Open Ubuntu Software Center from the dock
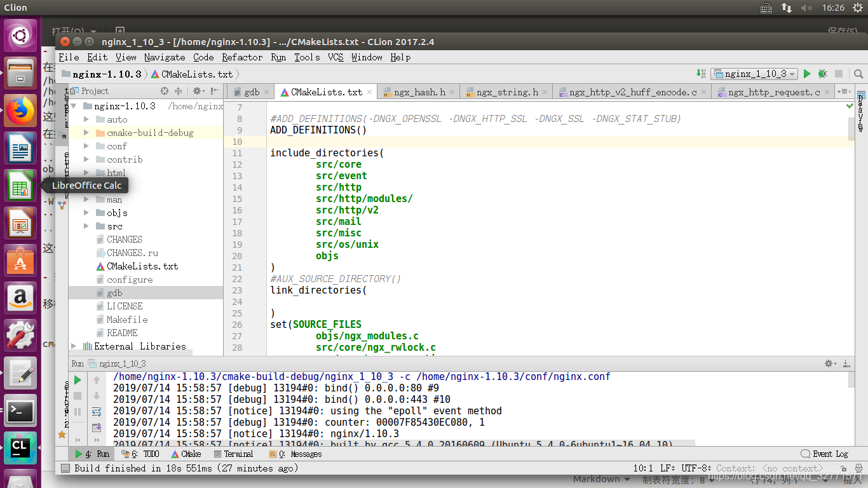The width and height of the screenshot is (868, 488). [20, 261]
